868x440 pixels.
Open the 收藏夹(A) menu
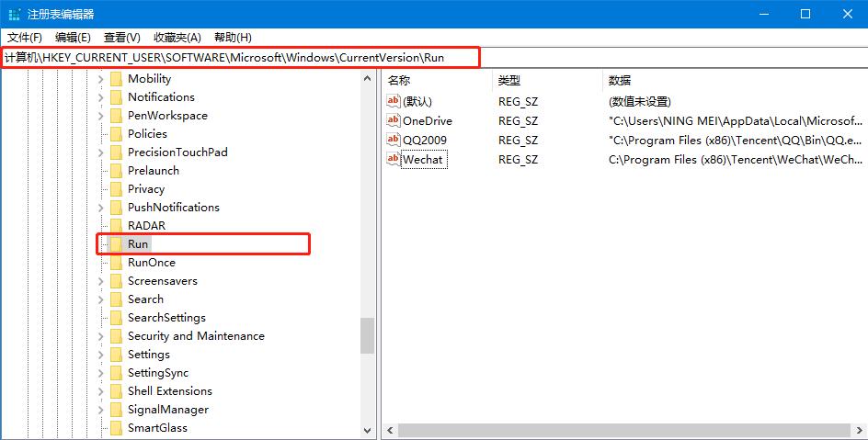(x=177, y=38)
